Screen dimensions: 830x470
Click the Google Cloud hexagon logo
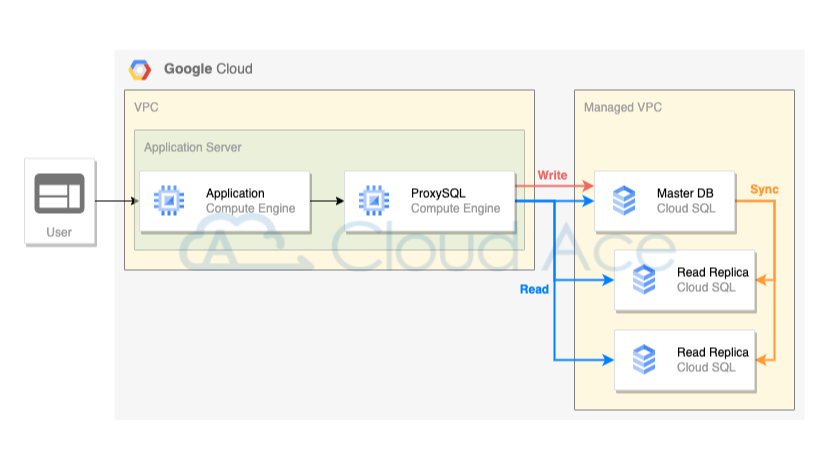(x=140, y=70)
